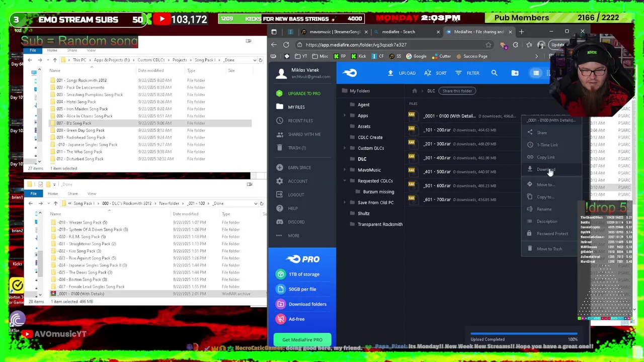Click the EARN SPACE plus icon
Screen dimensions: 644x362
click(x=280, y=167)
